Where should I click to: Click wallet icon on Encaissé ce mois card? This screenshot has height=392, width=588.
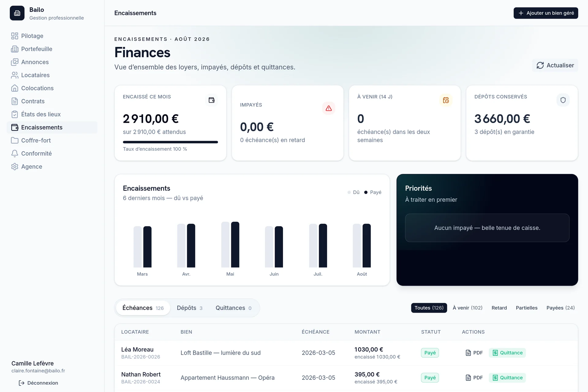[x=212, y=100]
